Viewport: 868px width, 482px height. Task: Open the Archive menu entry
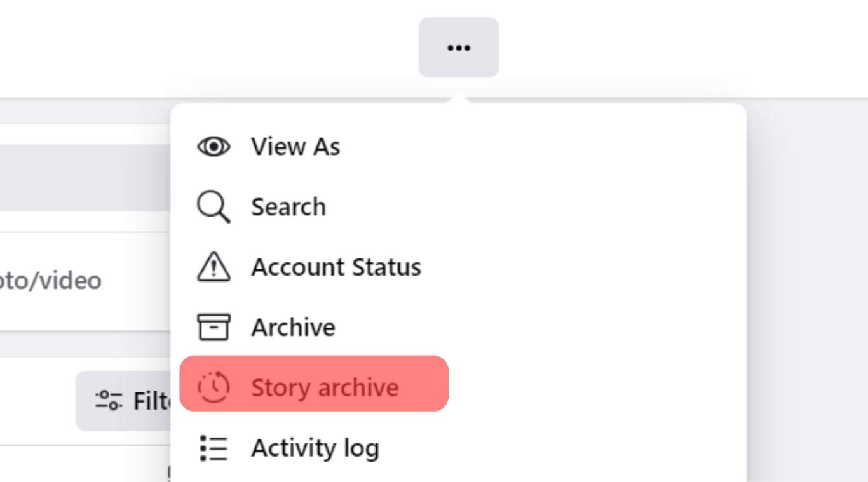(x=458, y=328)
